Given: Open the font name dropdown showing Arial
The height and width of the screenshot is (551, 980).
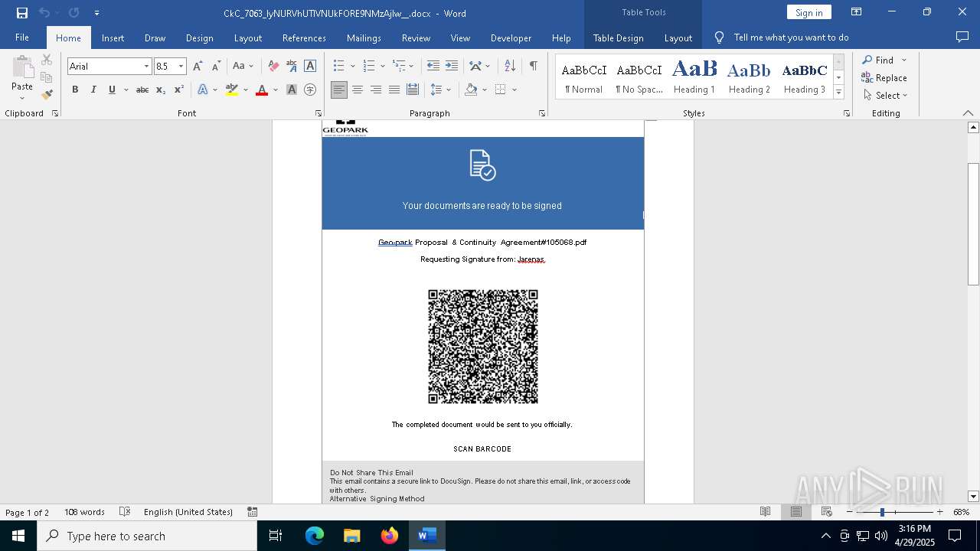Looking at the screenshot, I should pos(146,67).
